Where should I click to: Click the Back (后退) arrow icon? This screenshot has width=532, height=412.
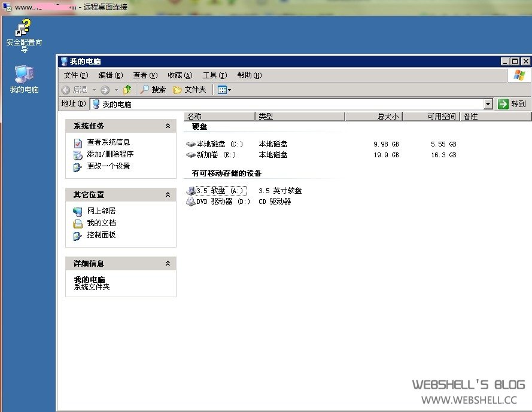(x=66, y=90)
